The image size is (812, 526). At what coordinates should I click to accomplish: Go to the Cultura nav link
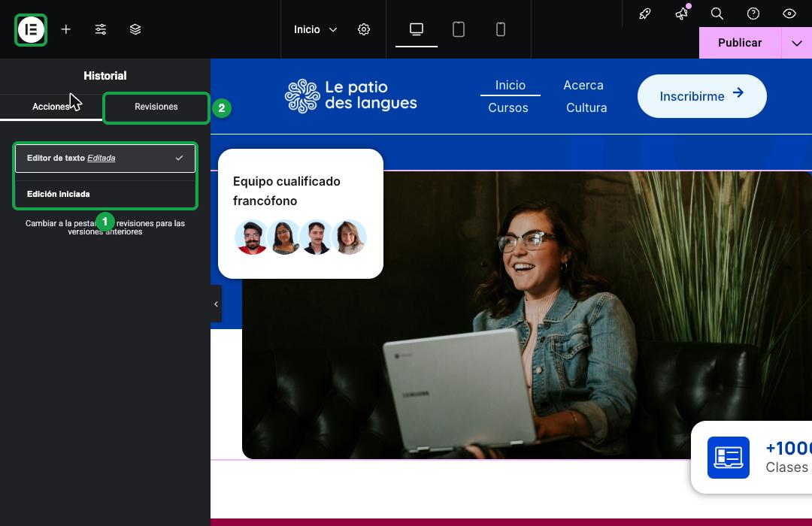[x=586, y=107]
